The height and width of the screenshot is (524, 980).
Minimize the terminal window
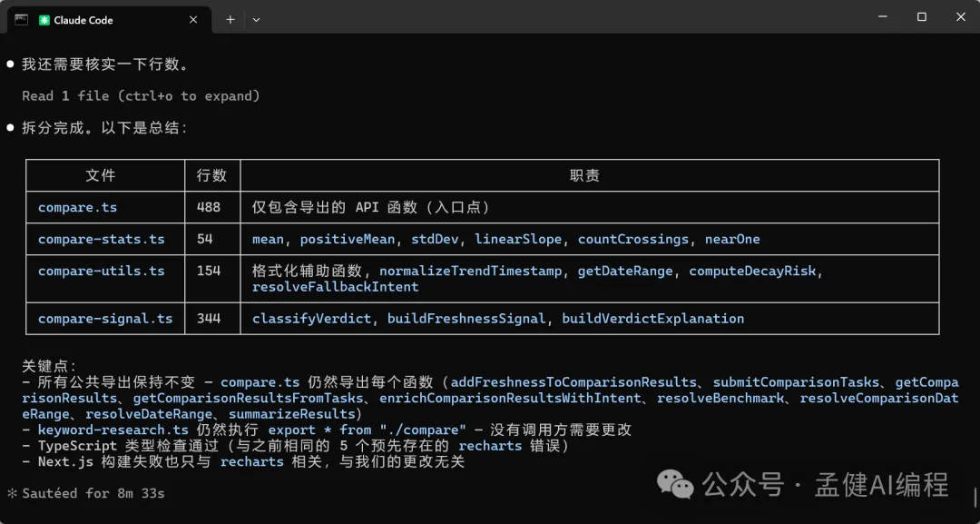[880, 17]
